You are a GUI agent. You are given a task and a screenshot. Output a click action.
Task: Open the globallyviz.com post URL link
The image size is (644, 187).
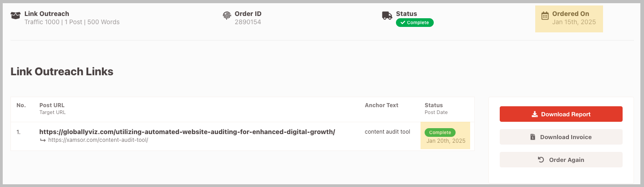pyautogui.click(x=187, y=132)
